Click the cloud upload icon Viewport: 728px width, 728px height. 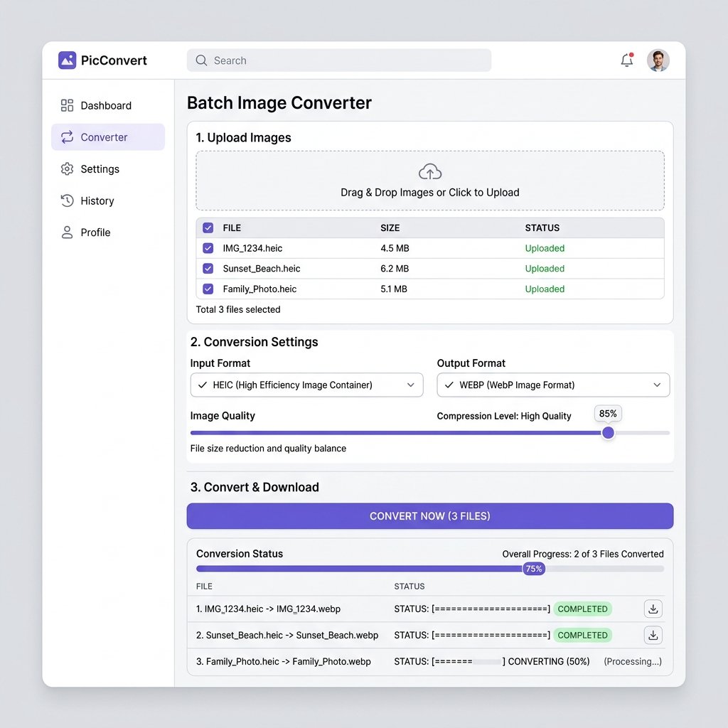click(x=430, y=172)
